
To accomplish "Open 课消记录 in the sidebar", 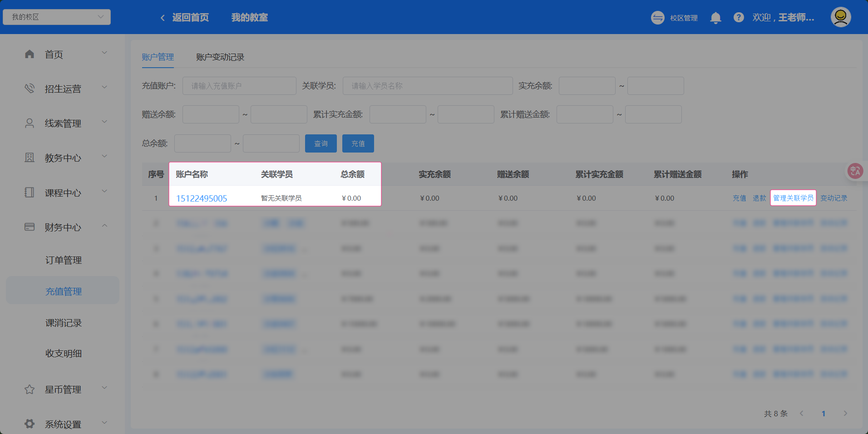I will click(x=64, y=323).
